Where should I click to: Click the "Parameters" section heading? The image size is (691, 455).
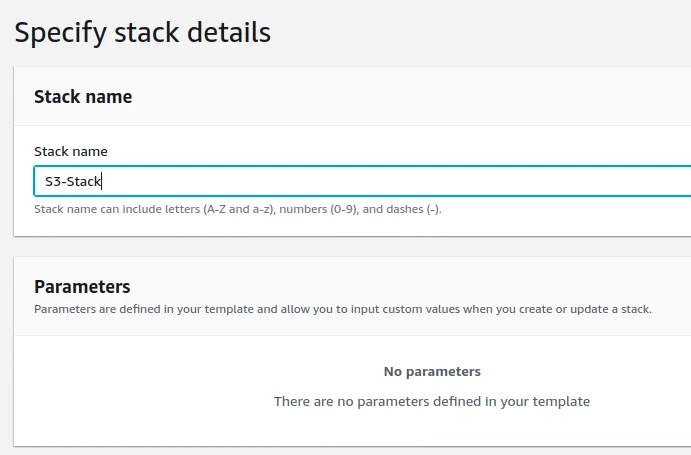pos(82,287)
